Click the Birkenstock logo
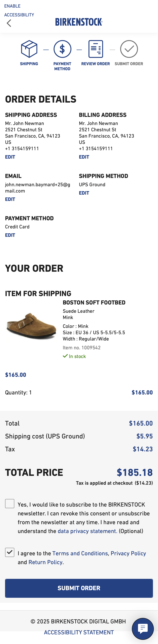 coord(79,22)
